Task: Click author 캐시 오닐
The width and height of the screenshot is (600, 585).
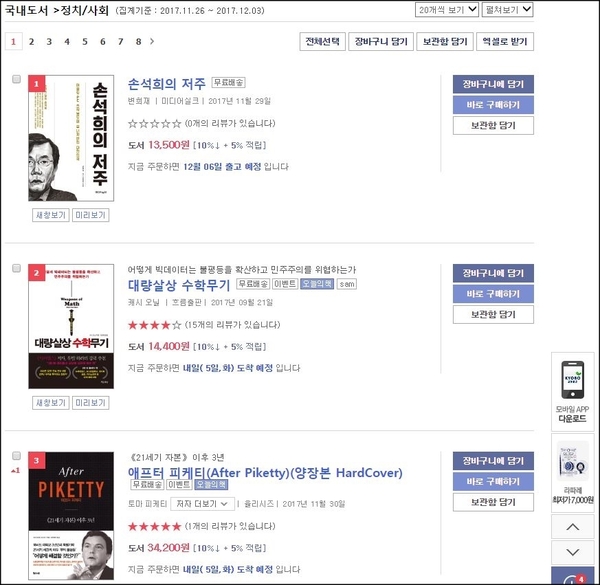Action: coord(143,302)
